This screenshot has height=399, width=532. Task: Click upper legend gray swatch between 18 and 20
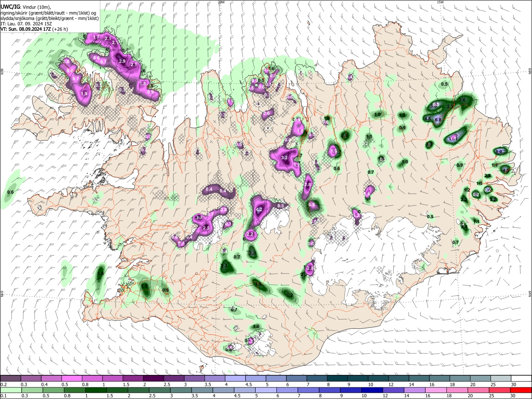pyautogui.click(x=460, y=379)
